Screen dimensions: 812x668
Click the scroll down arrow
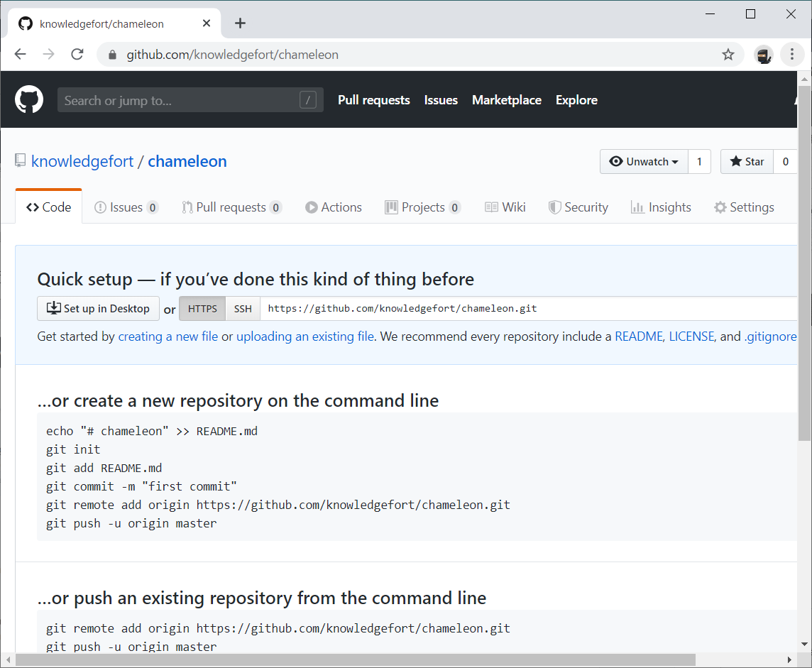point(804,644)
